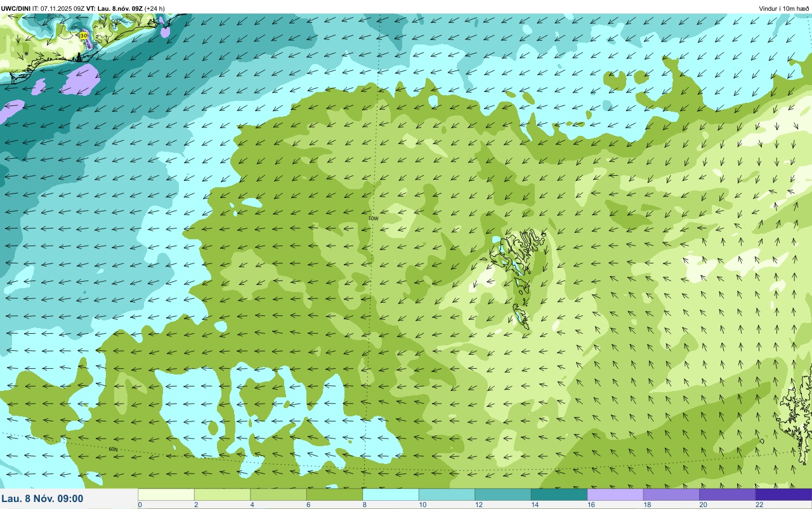Screen dimensions: 812x509
Task: Click the legend value '22'
Action: [x=759, y=505]
